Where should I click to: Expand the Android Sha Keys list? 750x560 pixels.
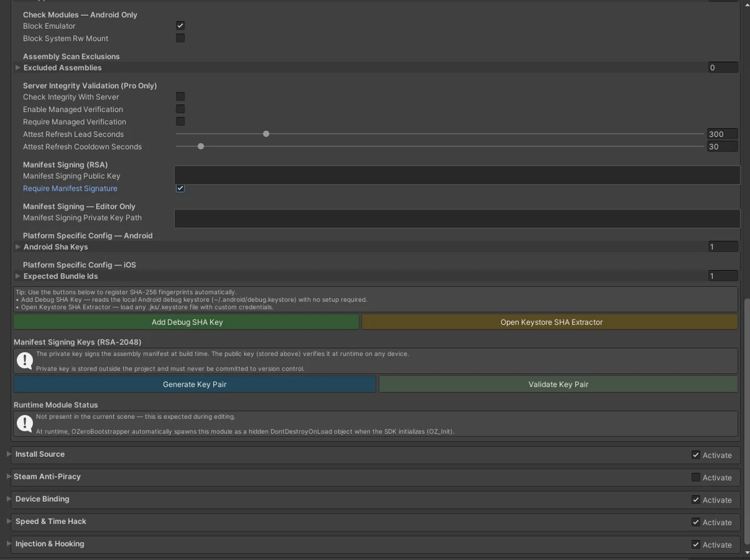click(x=18, y=247)
